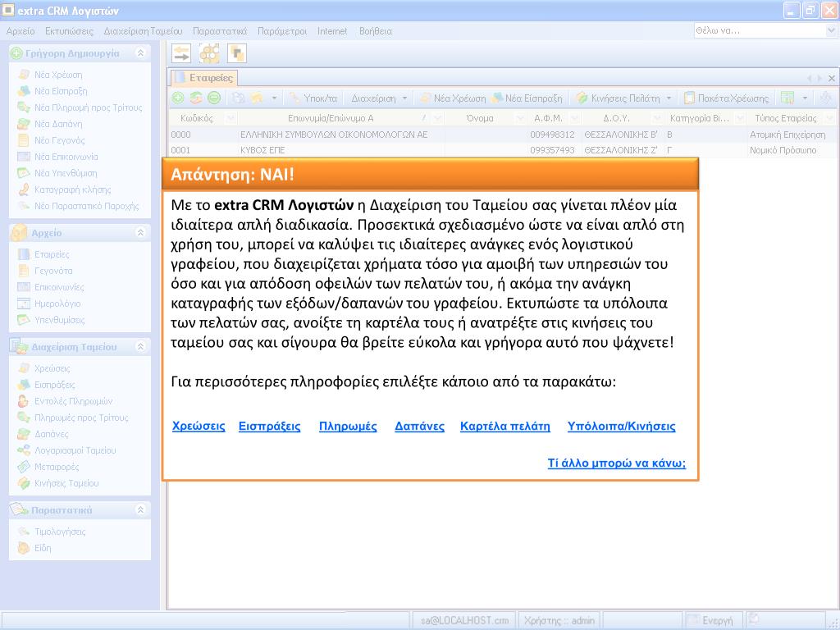Click the Νέα Είσπραξη sidebar icon
Screen dimensions: 840x630
point(24,91)
